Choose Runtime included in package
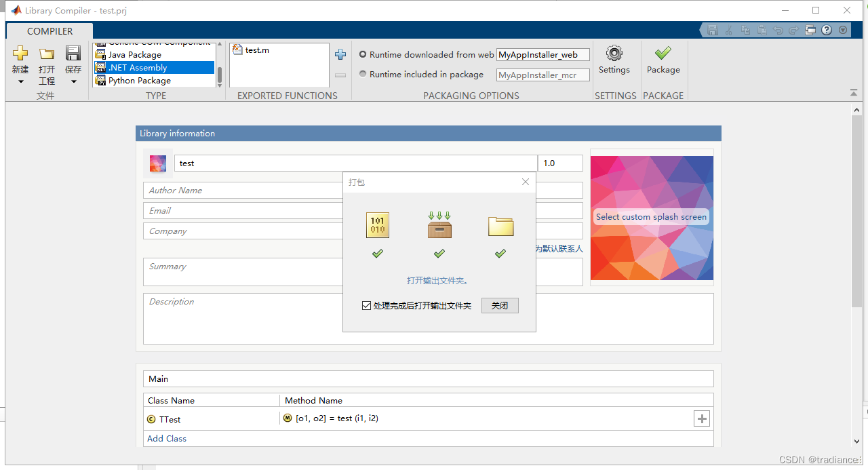The width and height of the screenshot is (868, 470). (x=363, y=74)
